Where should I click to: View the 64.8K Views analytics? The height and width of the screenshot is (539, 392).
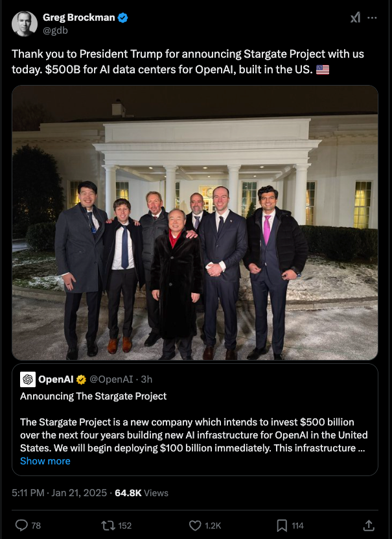141,492
